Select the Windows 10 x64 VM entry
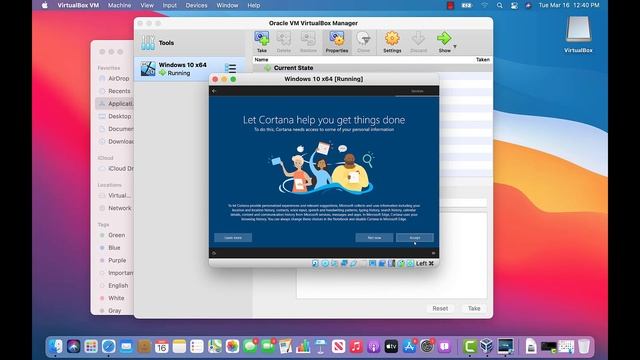 (x=190, y=69)
